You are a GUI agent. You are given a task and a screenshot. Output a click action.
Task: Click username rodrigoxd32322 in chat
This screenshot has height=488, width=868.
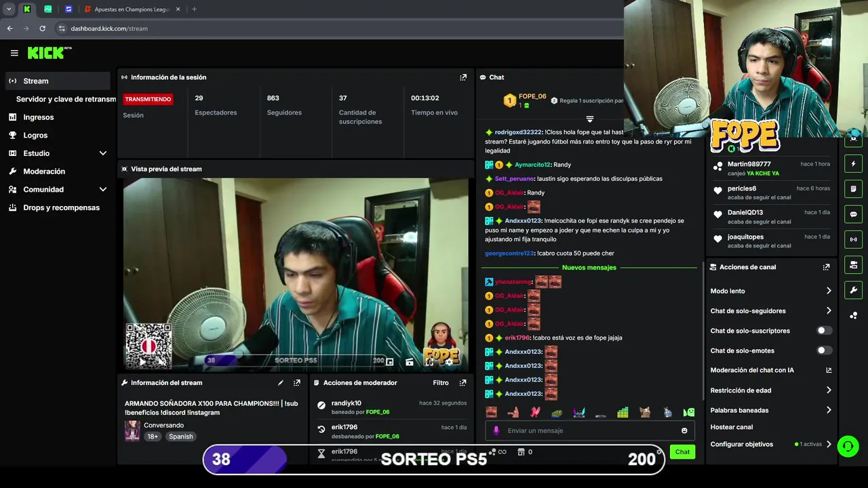point(518,132)
